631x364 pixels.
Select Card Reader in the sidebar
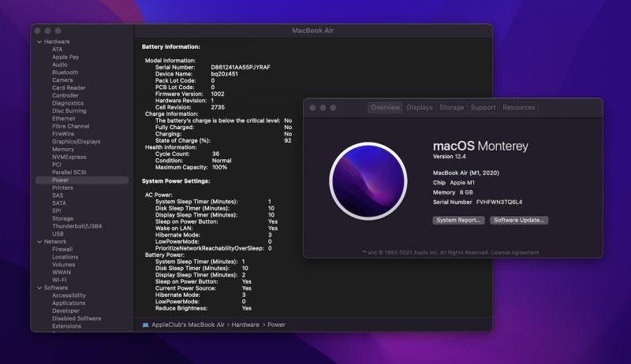[69, 87]
